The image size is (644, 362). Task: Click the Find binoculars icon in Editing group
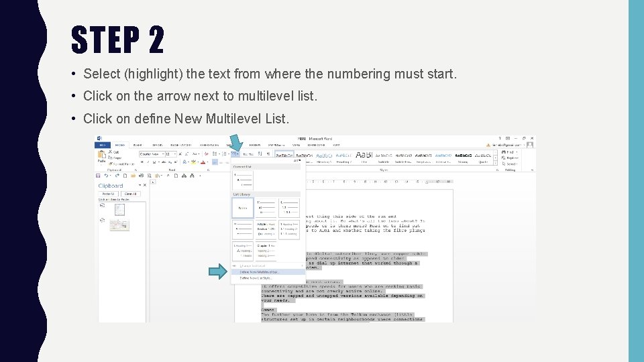click(x=504, y=152)
